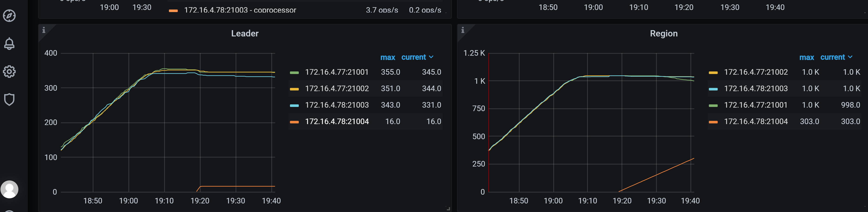Click current value 344.0 in Leader legend
868x212 pixels.
431,89
